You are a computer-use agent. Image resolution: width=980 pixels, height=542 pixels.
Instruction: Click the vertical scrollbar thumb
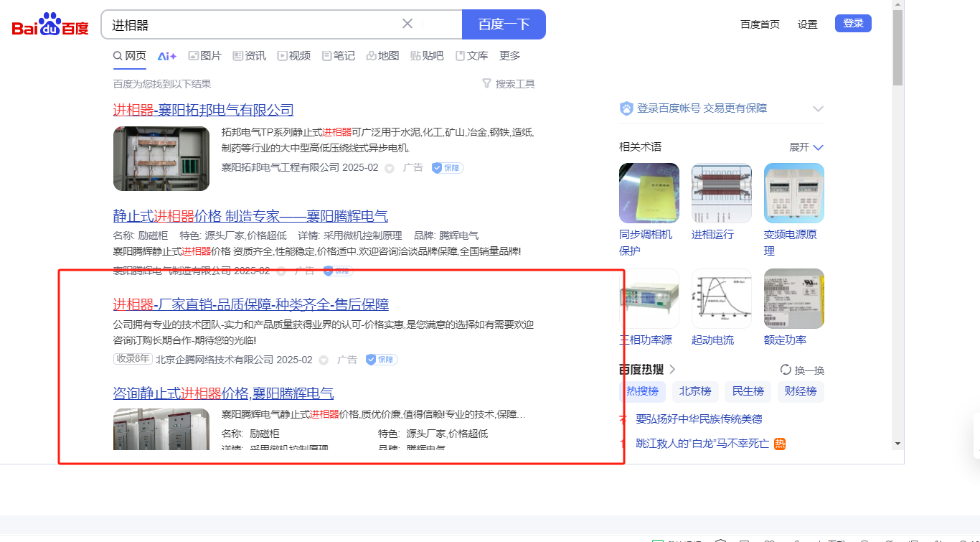point(898,47)
